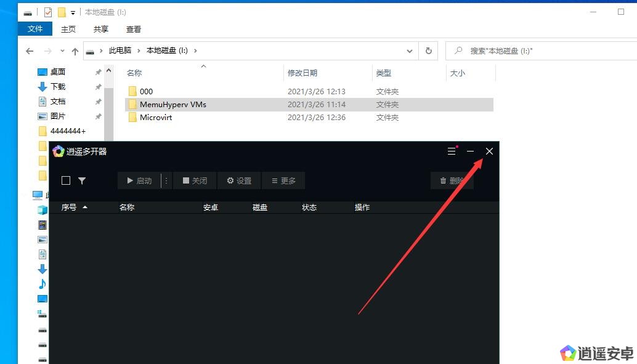Open the quick access toolbar customize dropdown
The width and height of the screenshot is (637, 364).
tap(73, 12)
